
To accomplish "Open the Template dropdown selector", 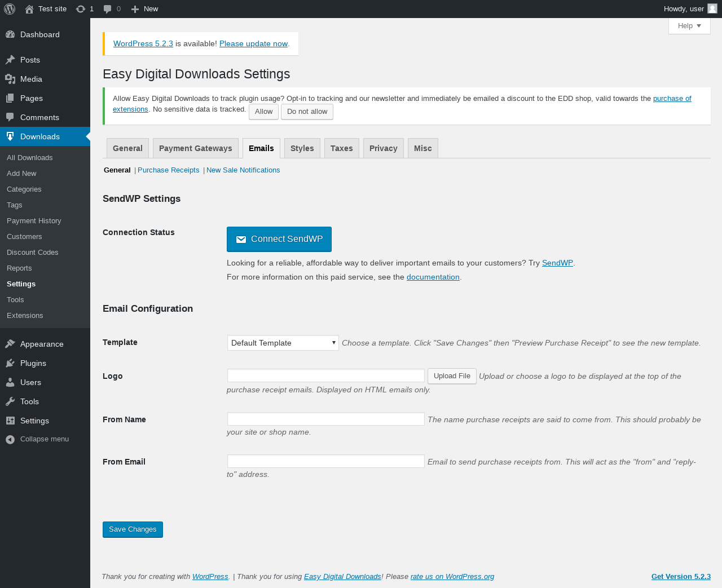I will tap(283, 343).
